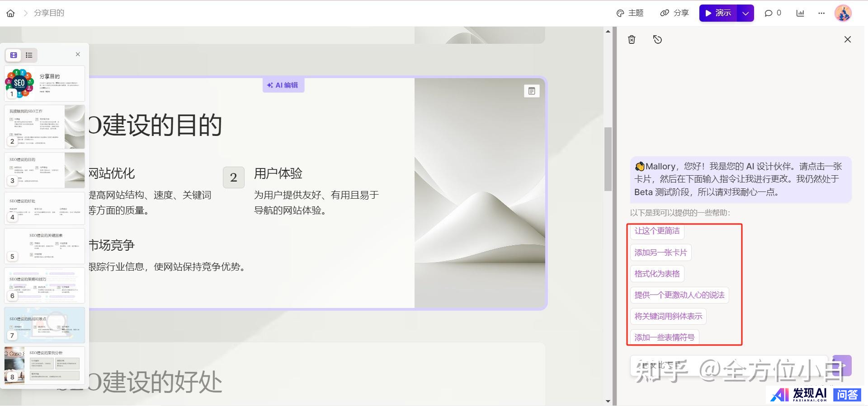The height and width of the screenshot is (406, 868).
Task: Click text 为用户提供友好、有用且易于
Action: tap(316, 195)
